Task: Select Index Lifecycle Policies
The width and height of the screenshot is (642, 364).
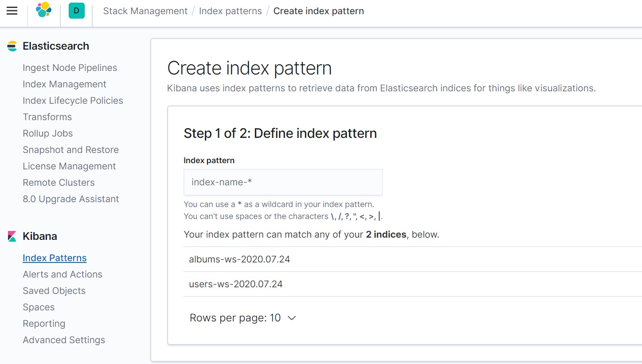Action: pyautogui.click(x=73, y=101)
